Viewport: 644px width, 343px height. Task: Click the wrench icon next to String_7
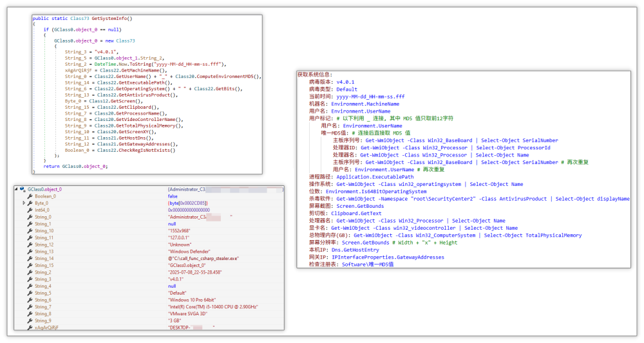tap(30, 307)
